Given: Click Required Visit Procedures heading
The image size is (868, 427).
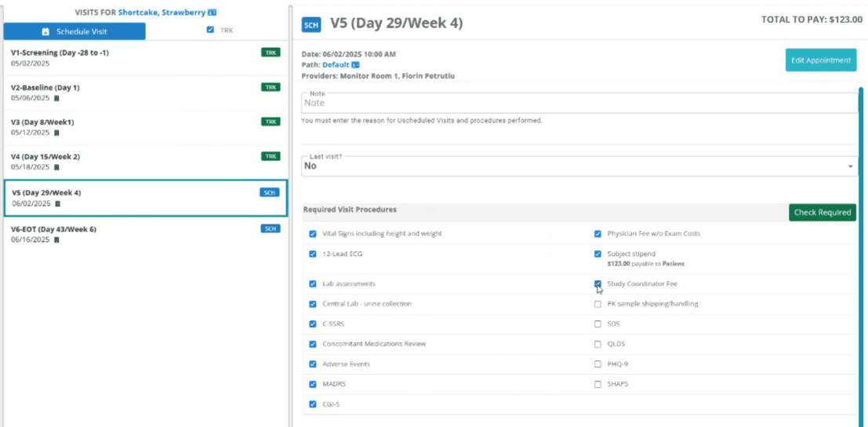Looking at the screenshot, I should [350, 210].
